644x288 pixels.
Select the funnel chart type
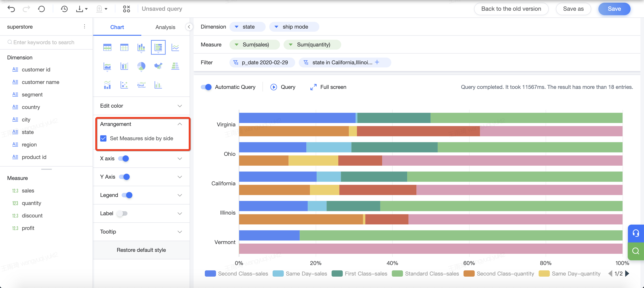[175, 66]
